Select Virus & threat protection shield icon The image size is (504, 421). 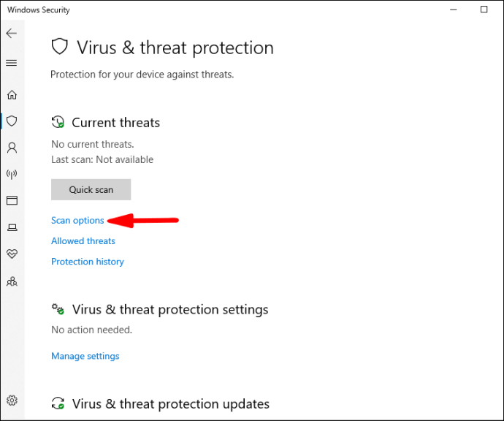(12, 121)
